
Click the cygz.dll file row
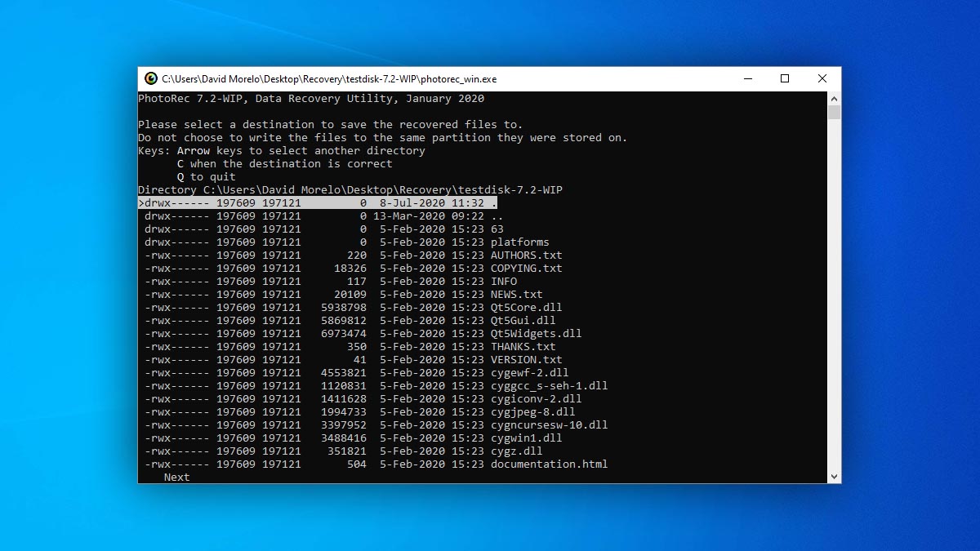[344, 451]
